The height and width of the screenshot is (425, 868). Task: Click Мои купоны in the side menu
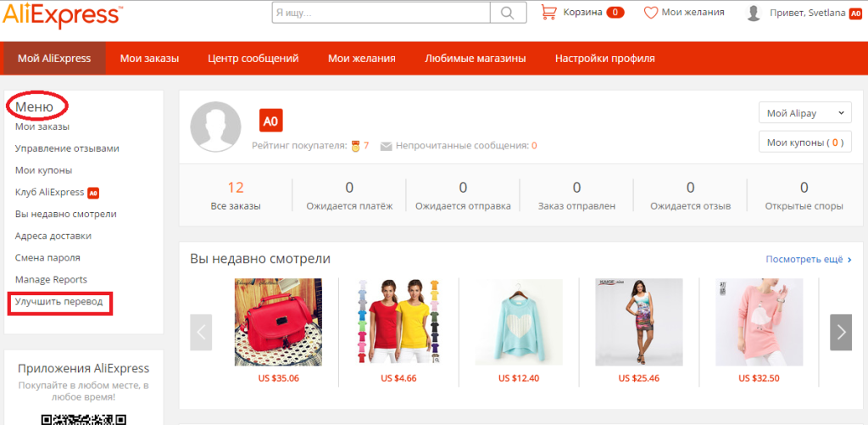click(44, 171)
